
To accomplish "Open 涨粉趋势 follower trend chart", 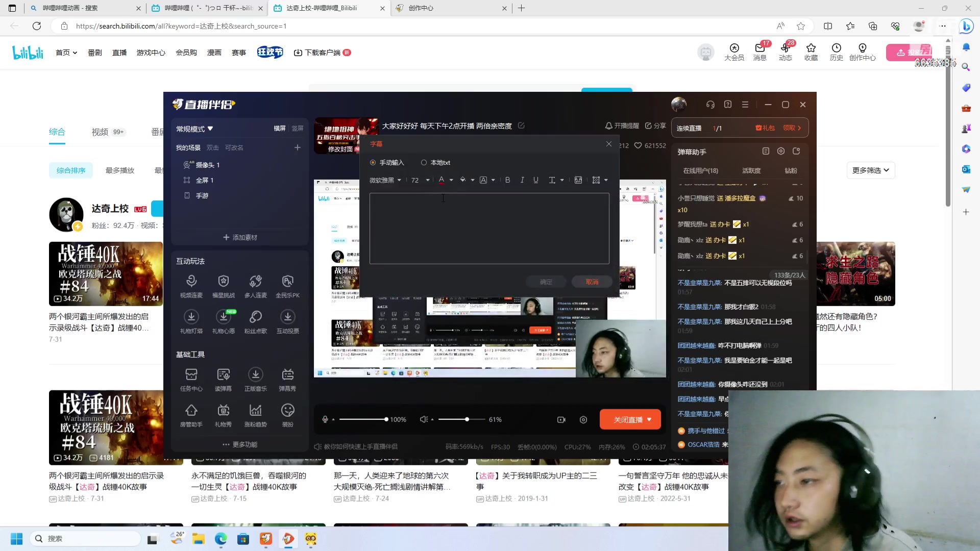I will [x=256, y=415].
